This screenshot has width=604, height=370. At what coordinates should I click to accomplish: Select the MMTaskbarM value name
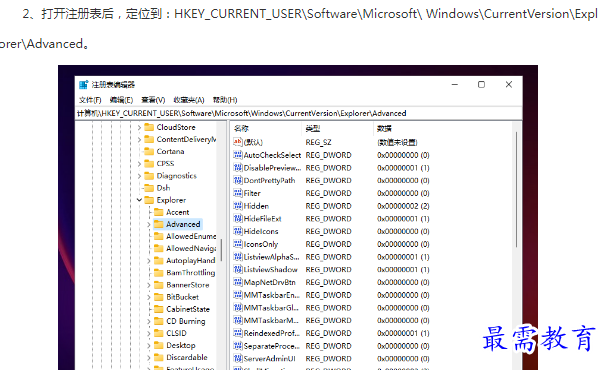(271, 320)
